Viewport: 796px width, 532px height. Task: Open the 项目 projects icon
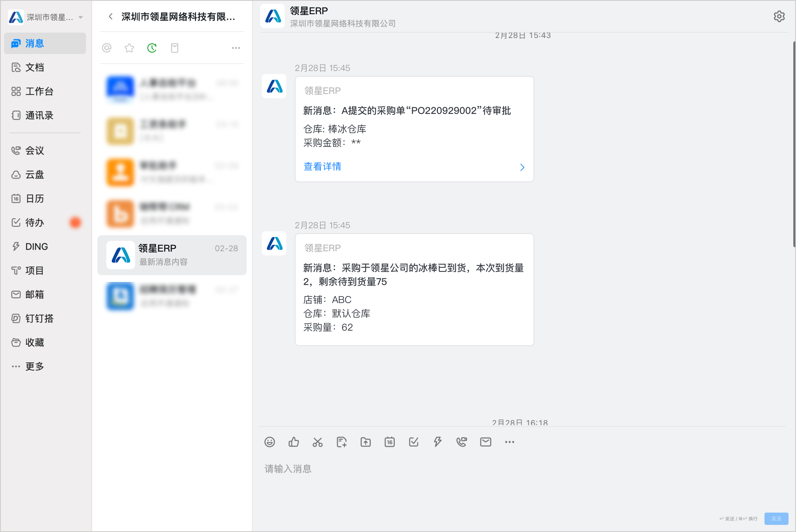[16, 270]
